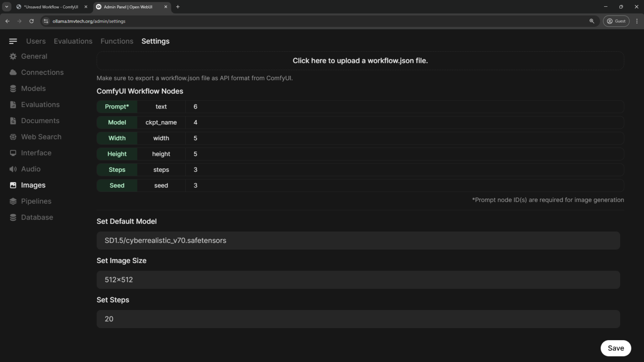Open Audio settings speaker icon
Viewport: 644px width, 362px height.
pyautogui.click(x=13, y=169)
